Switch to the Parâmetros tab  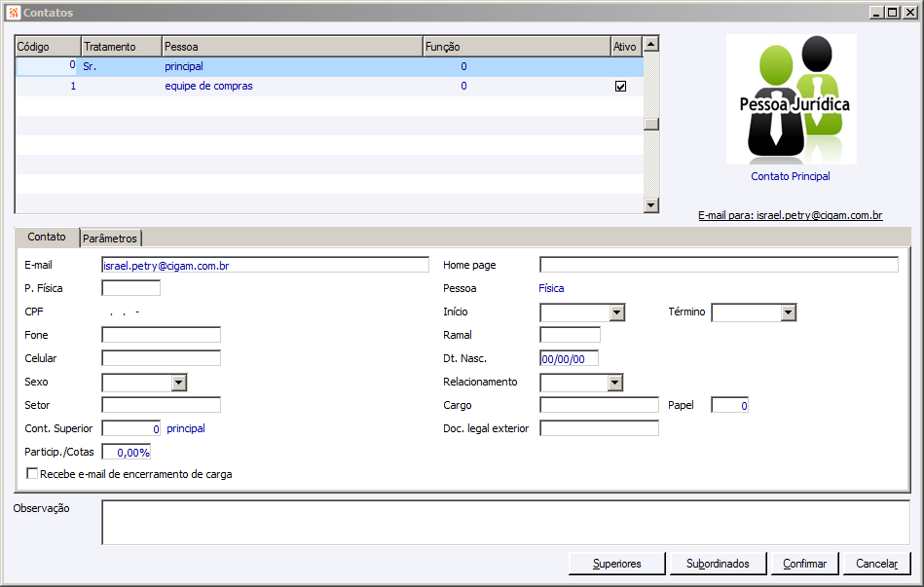point(110,238)
